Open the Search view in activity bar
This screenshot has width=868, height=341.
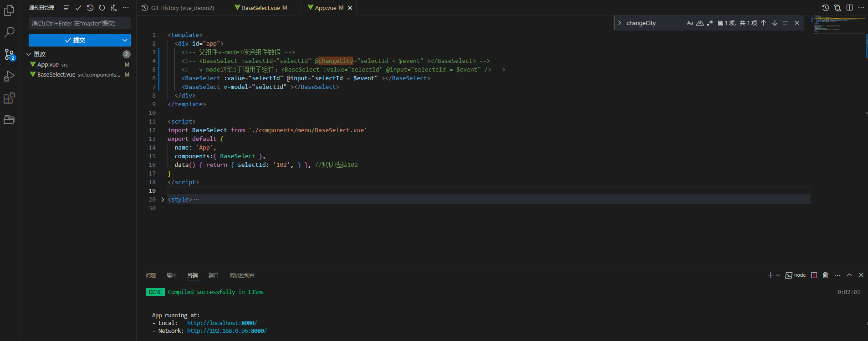pyautogui.click(x=9, y=32)
